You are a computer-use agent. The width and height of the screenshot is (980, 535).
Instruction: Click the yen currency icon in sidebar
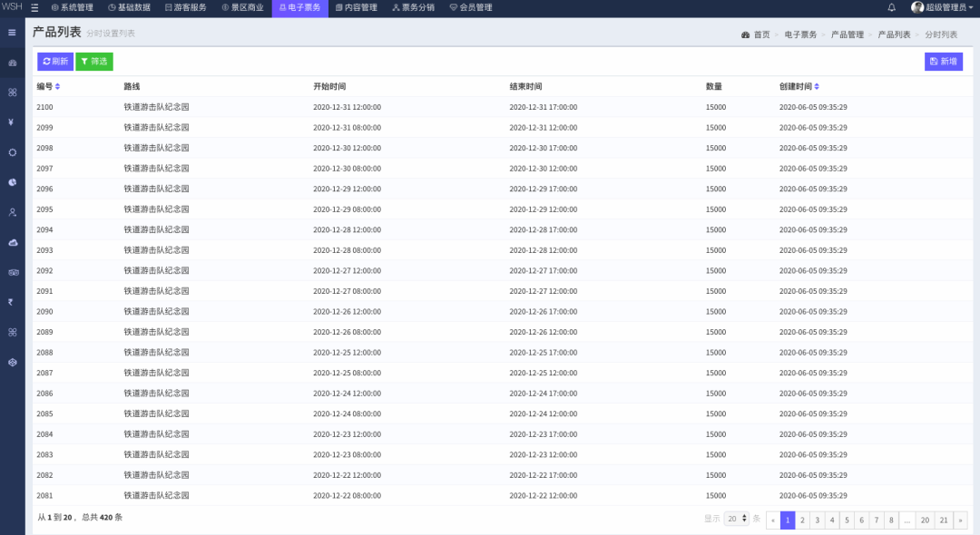tap(12, 122)
